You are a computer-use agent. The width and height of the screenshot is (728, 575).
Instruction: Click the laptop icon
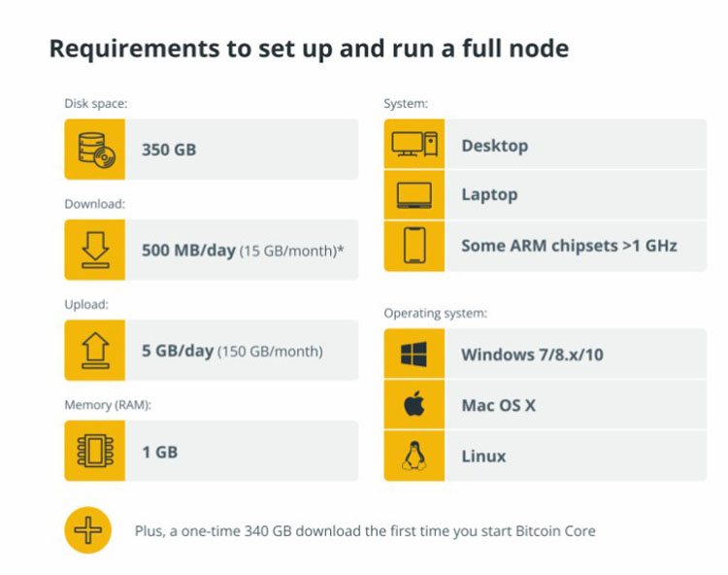click(414, 195)
